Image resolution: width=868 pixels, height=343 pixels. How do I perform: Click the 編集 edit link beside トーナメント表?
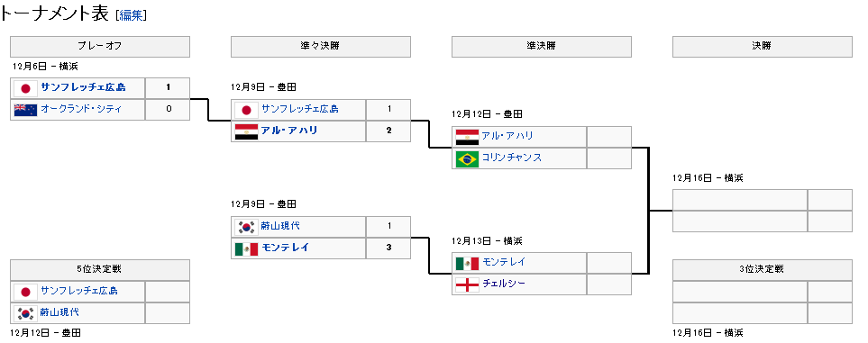tap(132, 15)
